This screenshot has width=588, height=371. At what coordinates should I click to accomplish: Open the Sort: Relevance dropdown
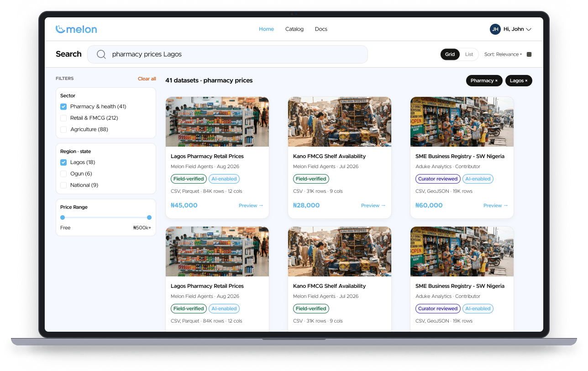[503, 54]
